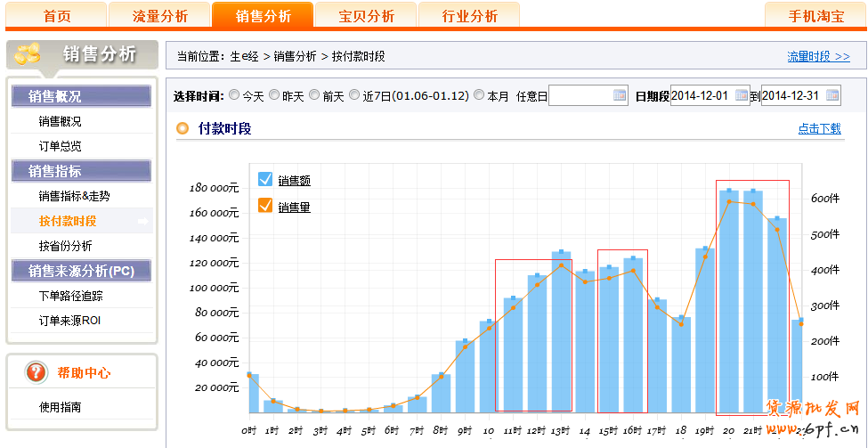The height and width of the screenshot is (448, 868).
Task: Click the gold coins sales analysis icon
Action: [28, 54]
